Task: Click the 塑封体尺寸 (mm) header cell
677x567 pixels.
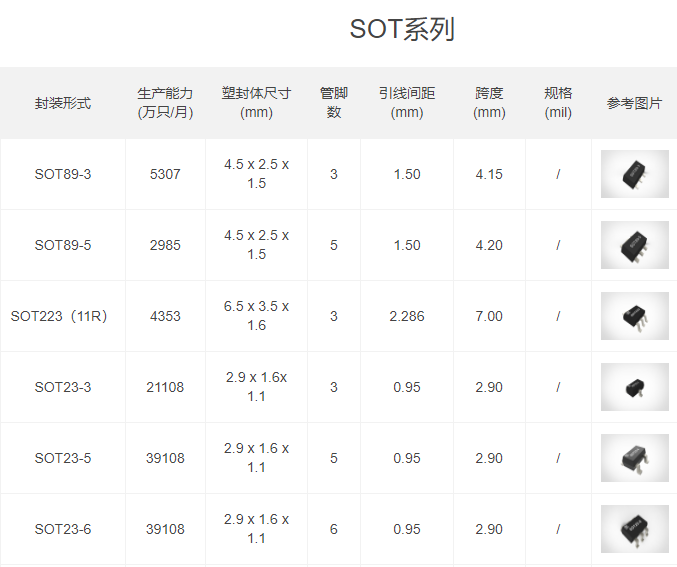Action: point(256,103)
